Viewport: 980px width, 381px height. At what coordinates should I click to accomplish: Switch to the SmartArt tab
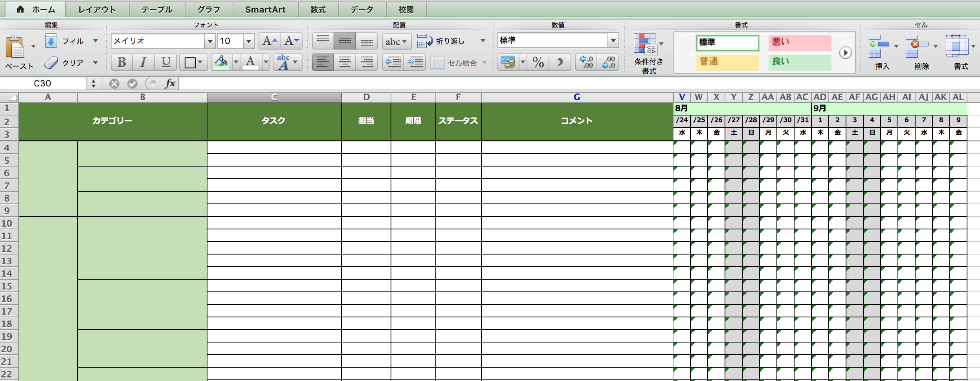coord(265,9)
